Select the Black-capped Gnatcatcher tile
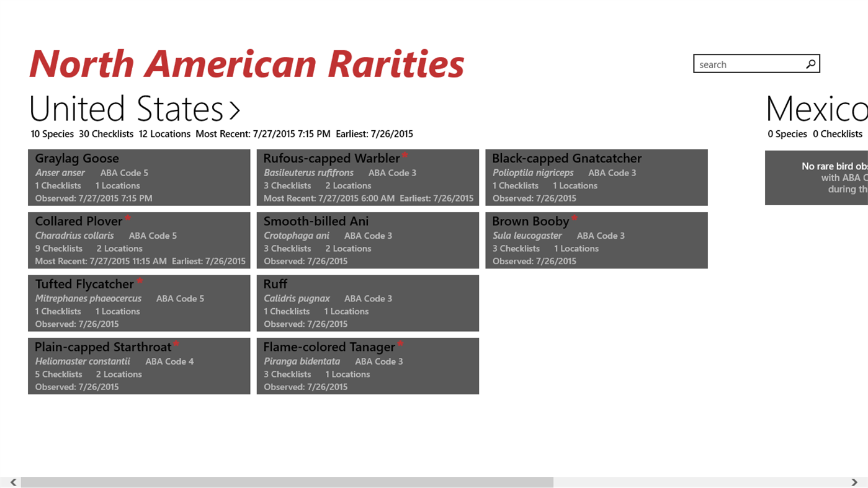 (596, 177)
